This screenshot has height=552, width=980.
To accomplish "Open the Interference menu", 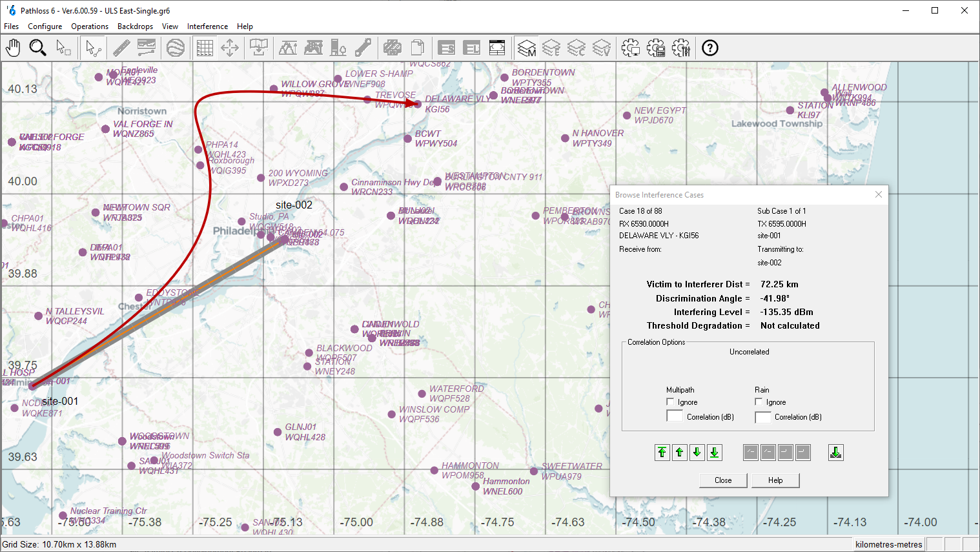I will pos(207,26).
